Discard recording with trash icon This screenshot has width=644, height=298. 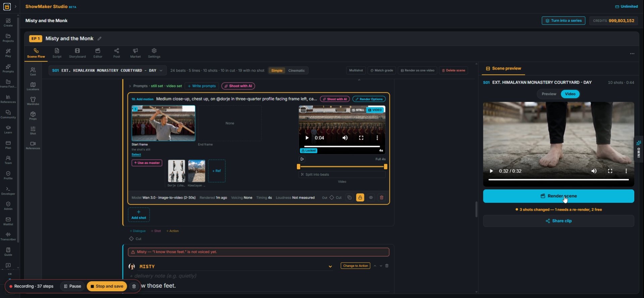[134, 286]
